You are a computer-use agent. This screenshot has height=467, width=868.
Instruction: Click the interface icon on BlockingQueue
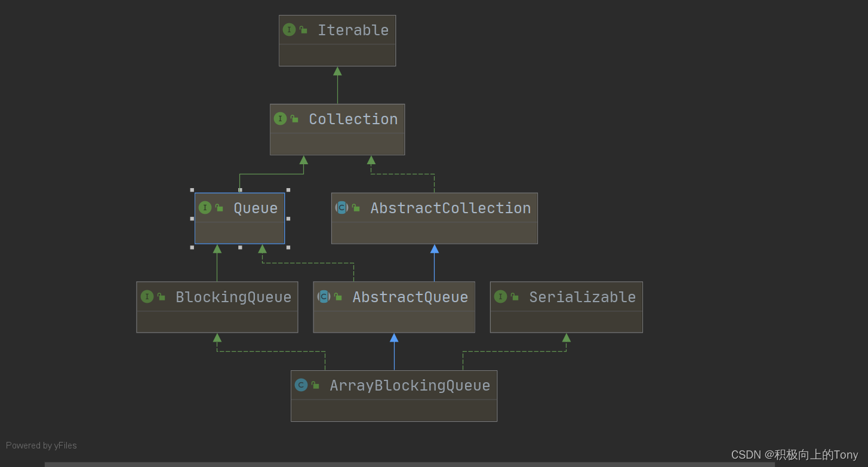147,296
